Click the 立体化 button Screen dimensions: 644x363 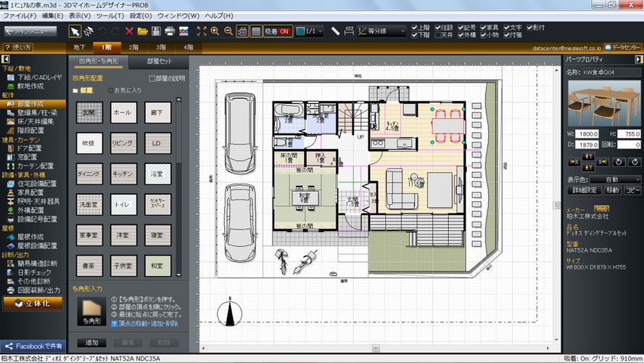[32, 303]
